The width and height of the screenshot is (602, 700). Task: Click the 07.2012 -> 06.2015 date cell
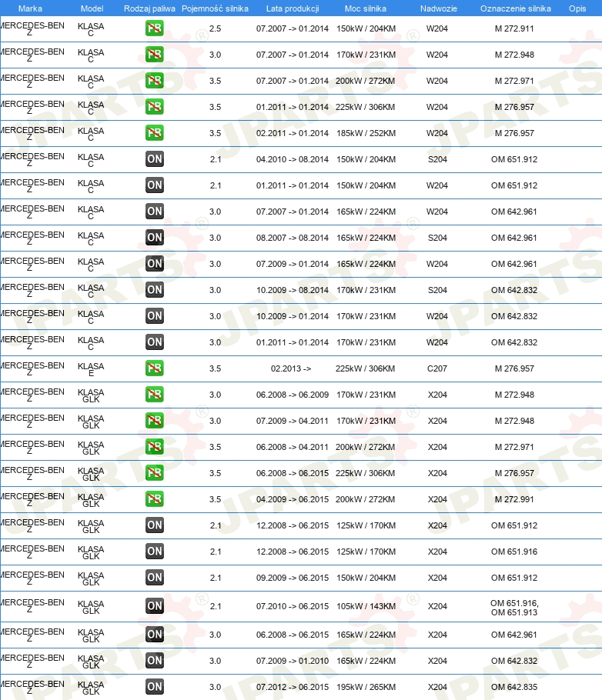coord(293,687)
